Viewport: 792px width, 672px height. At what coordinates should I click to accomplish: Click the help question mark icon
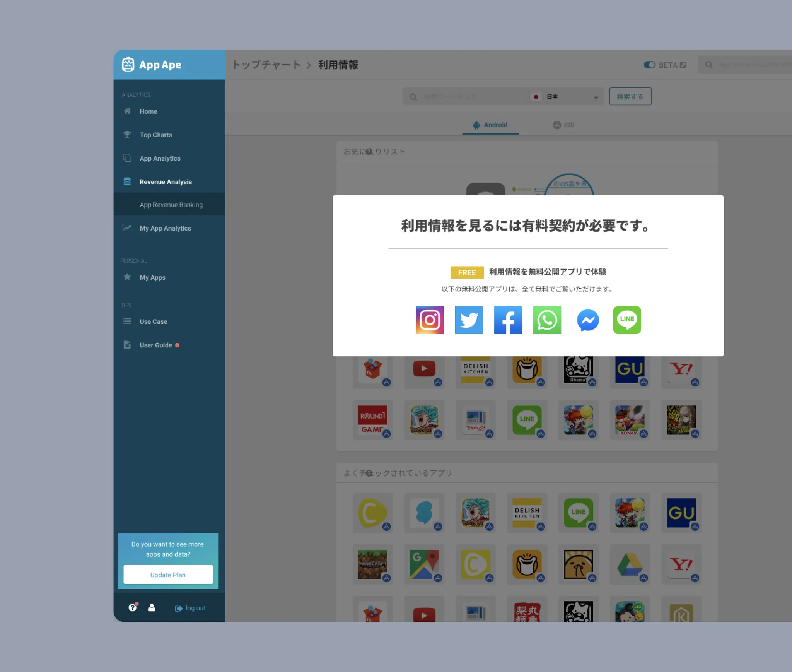[x=132, y=607]
